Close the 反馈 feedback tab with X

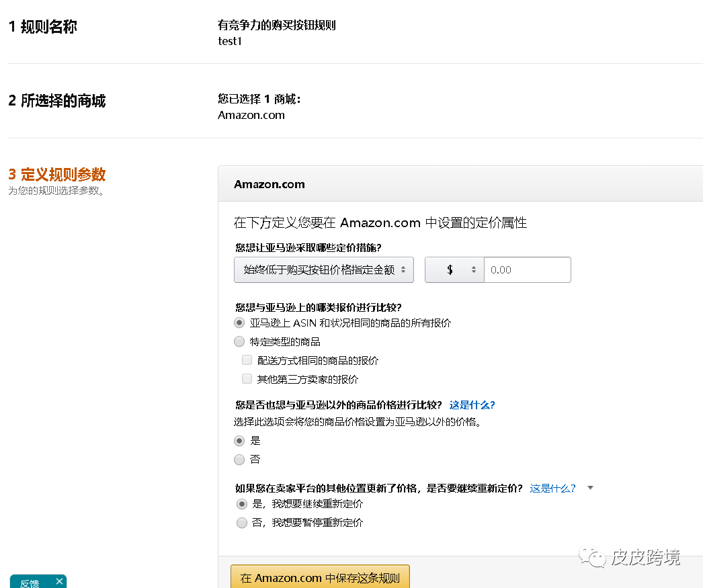(59, 581)
